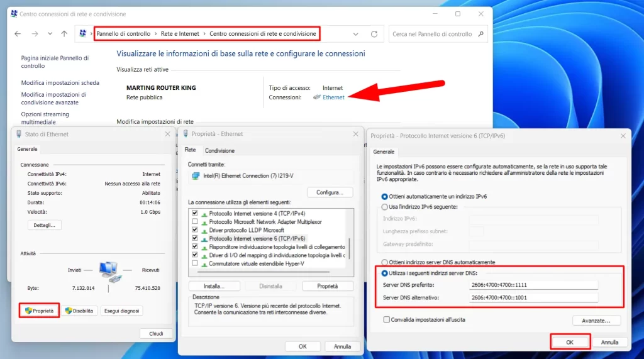This screenshot has width=644, height=359.
Task: Click Annulla in Proprietà - Ethernet
Action: 342,346
